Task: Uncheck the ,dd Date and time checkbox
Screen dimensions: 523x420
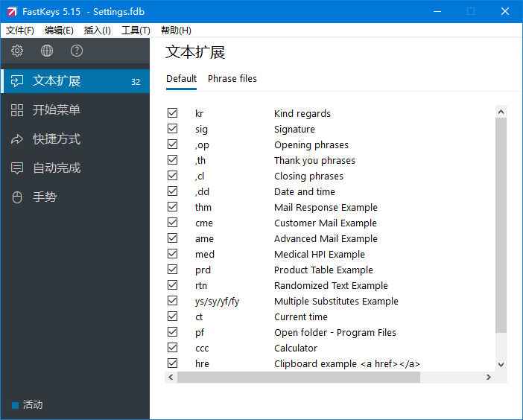Action: [x=172, y=191]
